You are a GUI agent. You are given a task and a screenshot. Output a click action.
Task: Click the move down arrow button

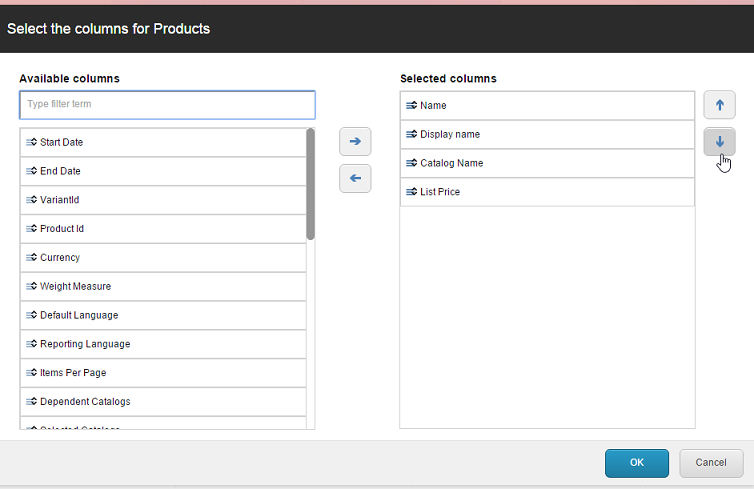719,142
